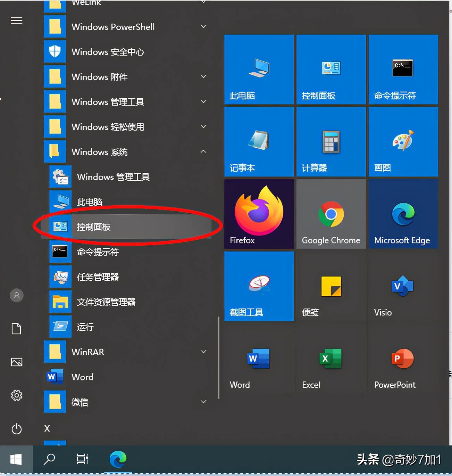The height and width of the screenshot is (476, 452).
Task: Launch Microsoft Edge tile
Action: (x=403, y=214)
